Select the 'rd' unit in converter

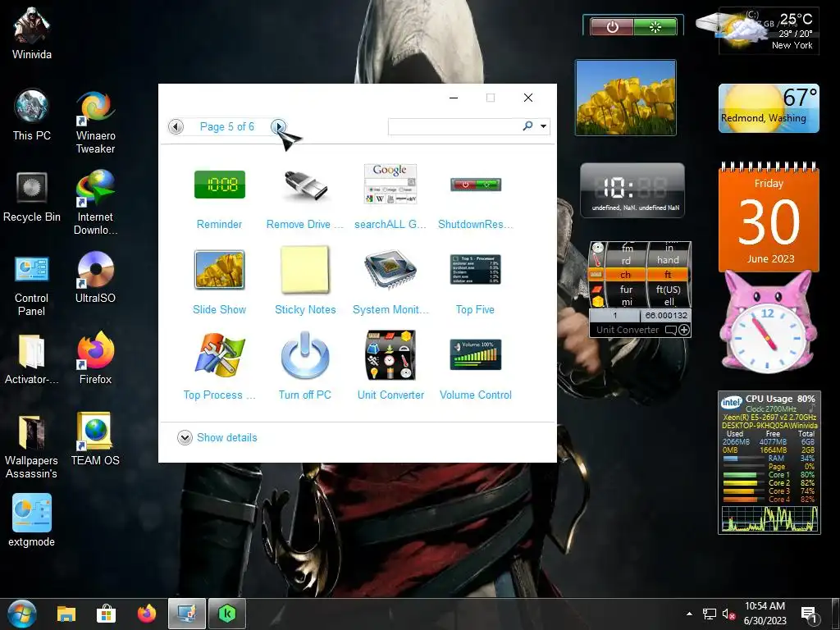click(x=625, y=260)
